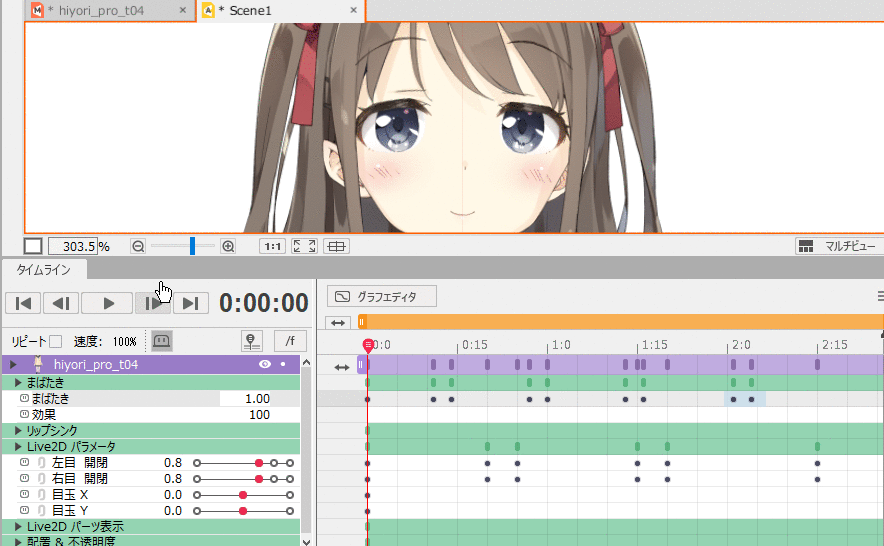Expand the Live2D パーツ表示 group

point(19,526)
